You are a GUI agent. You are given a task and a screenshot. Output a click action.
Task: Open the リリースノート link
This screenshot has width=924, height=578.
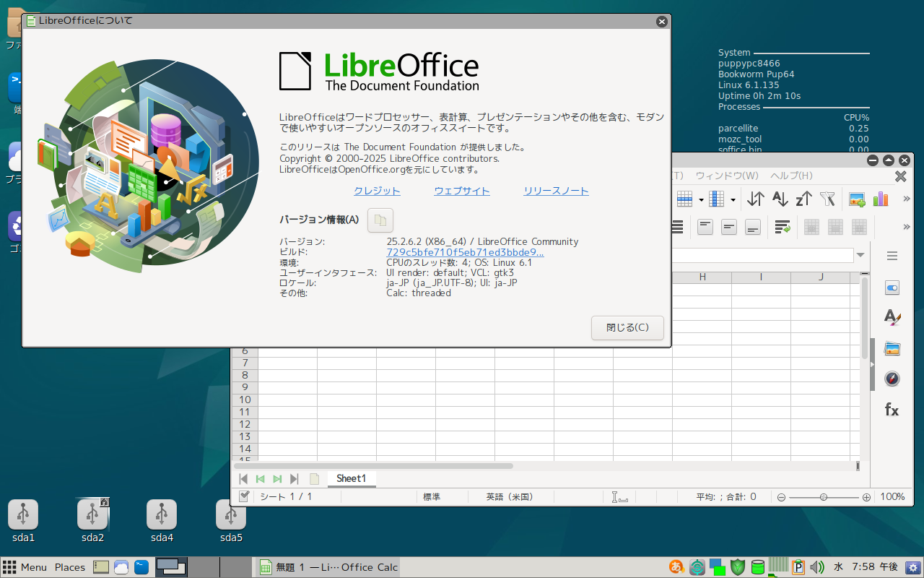coord(556,191)
